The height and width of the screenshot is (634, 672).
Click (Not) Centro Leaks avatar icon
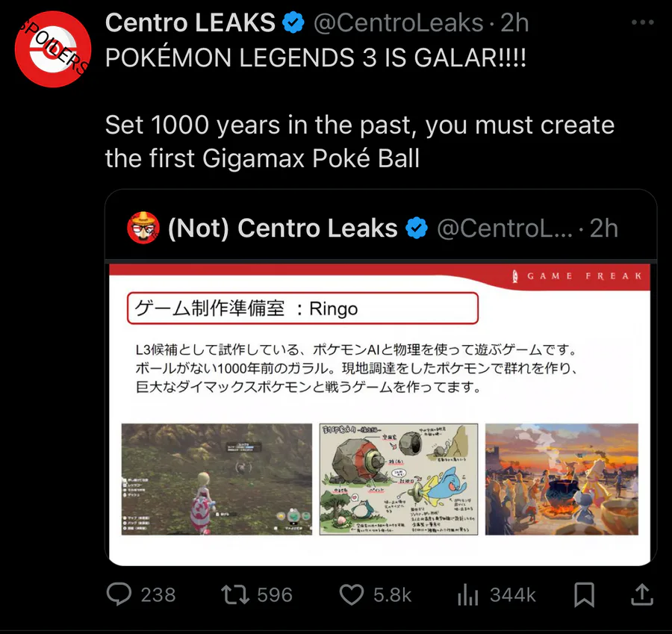tap(143, 228)
